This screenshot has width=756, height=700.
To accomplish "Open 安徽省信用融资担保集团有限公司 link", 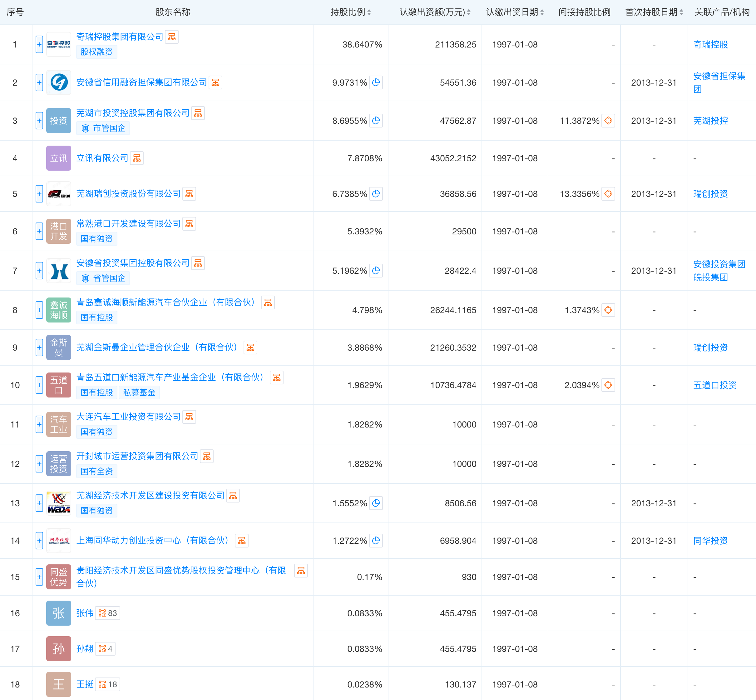I will pos(141,82).
